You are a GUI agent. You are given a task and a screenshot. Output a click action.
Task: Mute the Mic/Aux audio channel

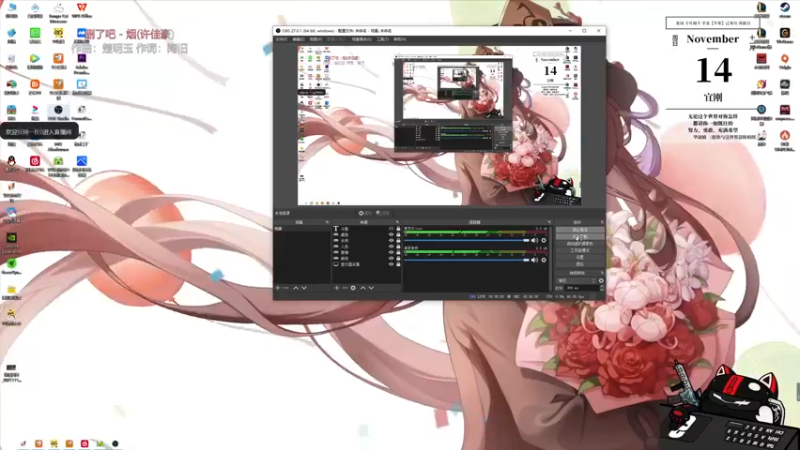pos(534,240)
